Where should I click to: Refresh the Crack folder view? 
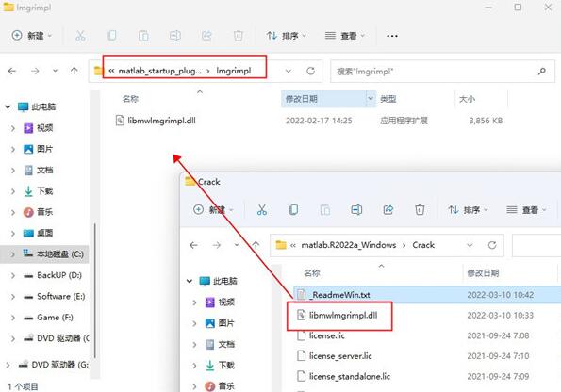(x=492, y=245)
